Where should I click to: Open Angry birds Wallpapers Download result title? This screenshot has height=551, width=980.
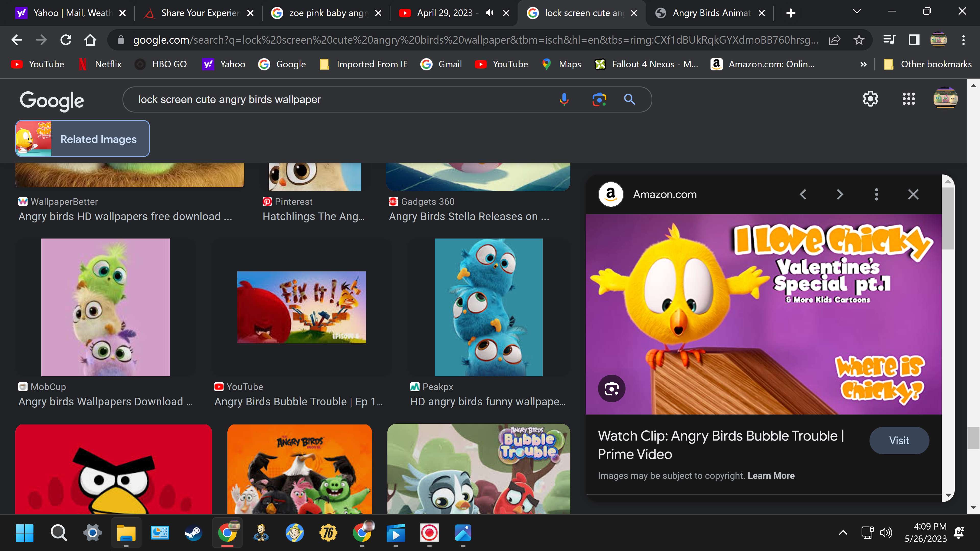click(x=105, y=402)
